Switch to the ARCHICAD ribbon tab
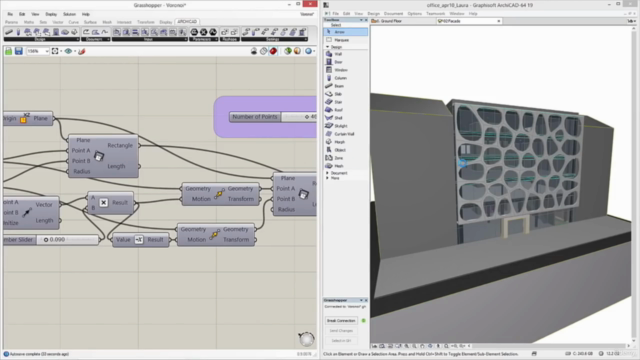The image size is (640, 360). click(x=187, y=22)
